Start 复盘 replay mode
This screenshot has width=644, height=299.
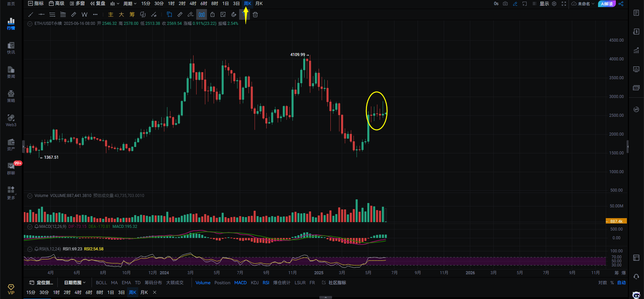click(98, 3)
